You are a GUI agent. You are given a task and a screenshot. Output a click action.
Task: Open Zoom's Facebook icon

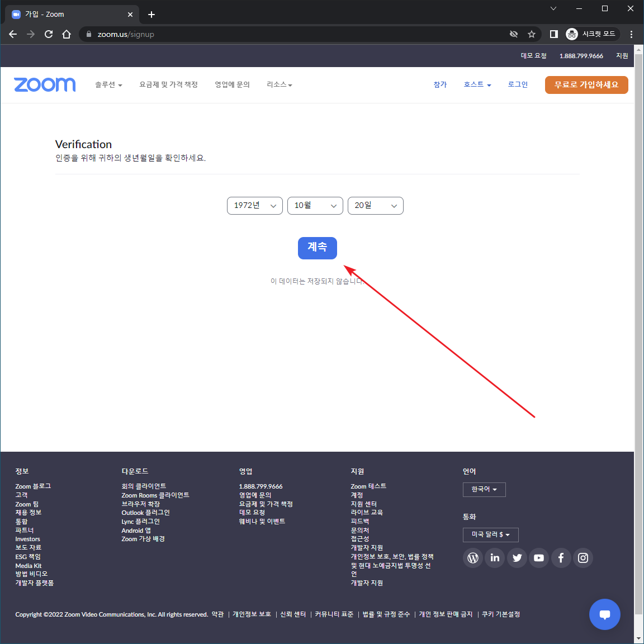click(561, 558)
